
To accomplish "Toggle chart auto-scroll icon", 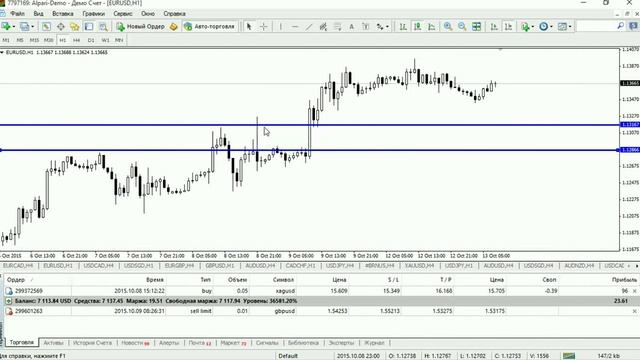I will click(494, 27).
